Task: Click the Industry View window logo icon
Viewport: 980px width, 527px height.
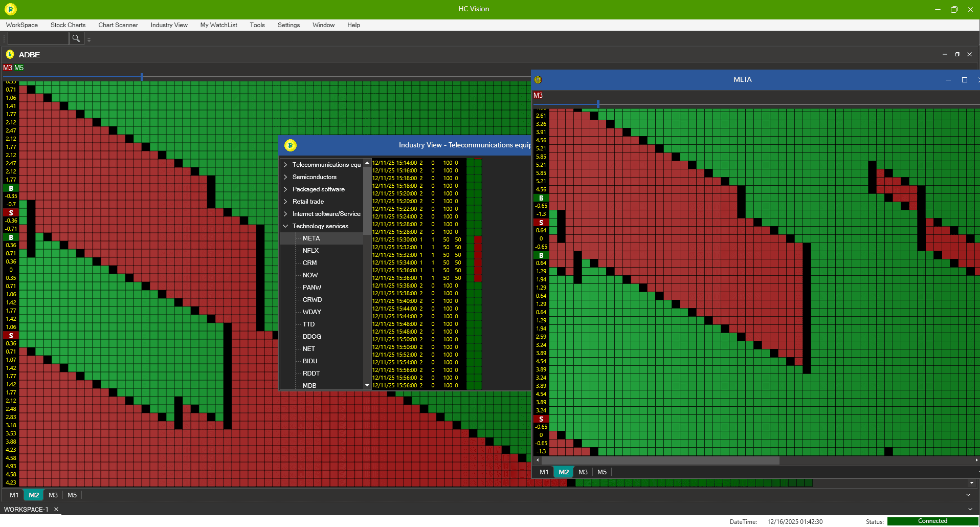Action: (x=291, y=145)
